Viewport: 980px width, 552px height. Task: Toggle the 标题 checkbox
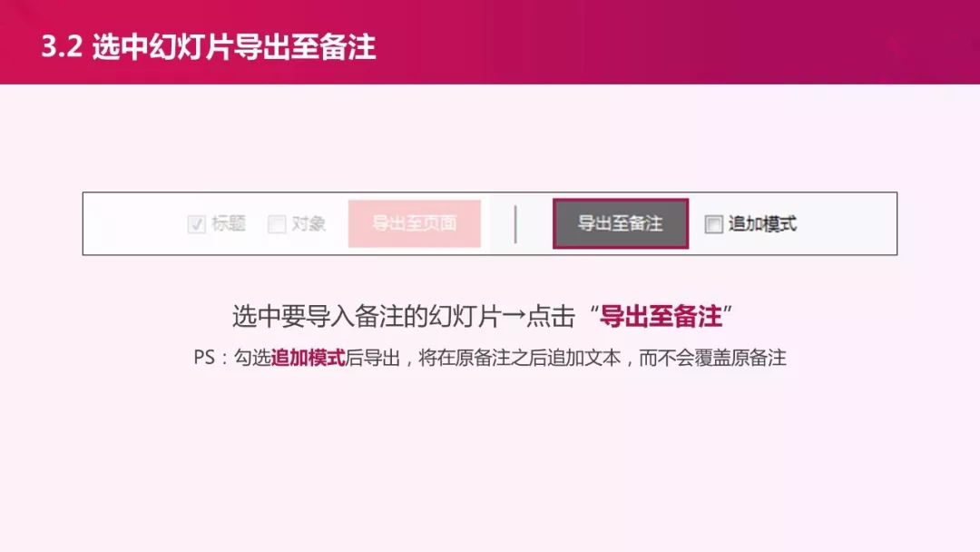point(196,224)
